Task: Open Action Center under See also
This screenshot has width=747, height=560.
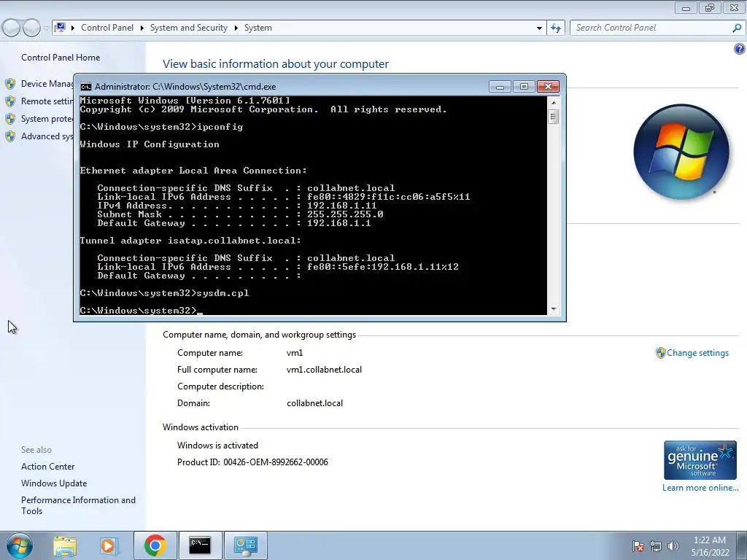Action: click(47, 467)
